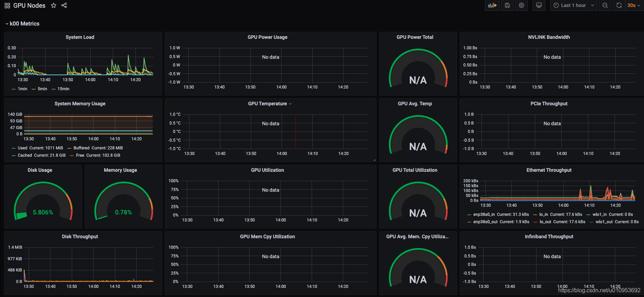Open the GPU Utilization panel title menu
Viewport: 644px width, 297px height.
click(268, 170)
